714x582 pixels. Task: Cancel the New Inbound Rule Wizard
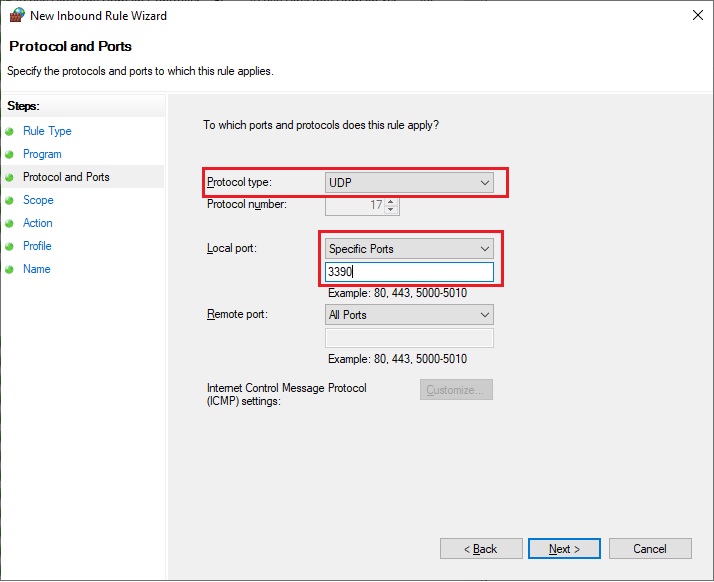tap(650, 549)
